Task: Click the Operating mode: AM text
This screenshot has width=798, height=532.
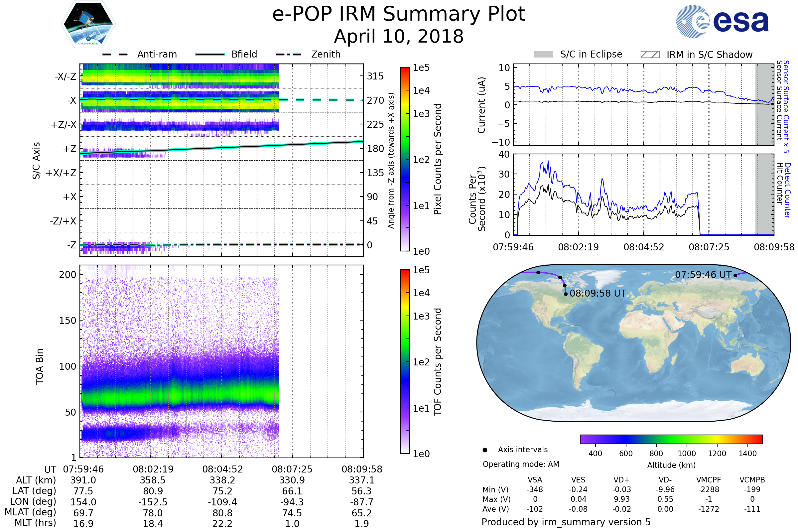Action: (x=521, y=464)
